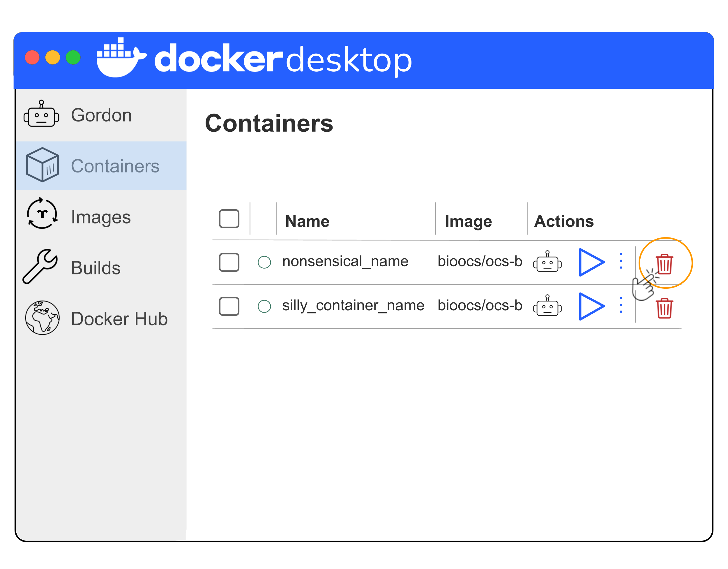Open more actions menu for silly_container_name
The height and width of the screenshot is (569, 728).
coord(621,305)
